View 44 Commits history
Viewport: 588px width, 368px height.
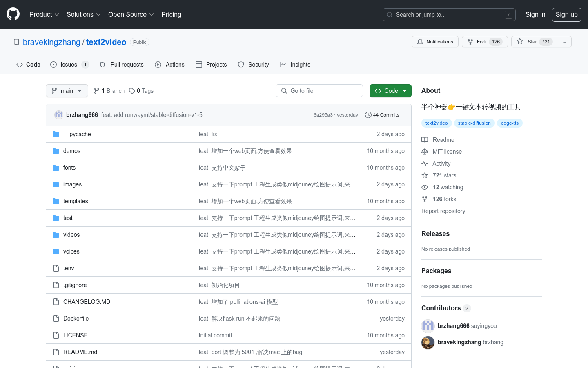[x=382, y=115]
